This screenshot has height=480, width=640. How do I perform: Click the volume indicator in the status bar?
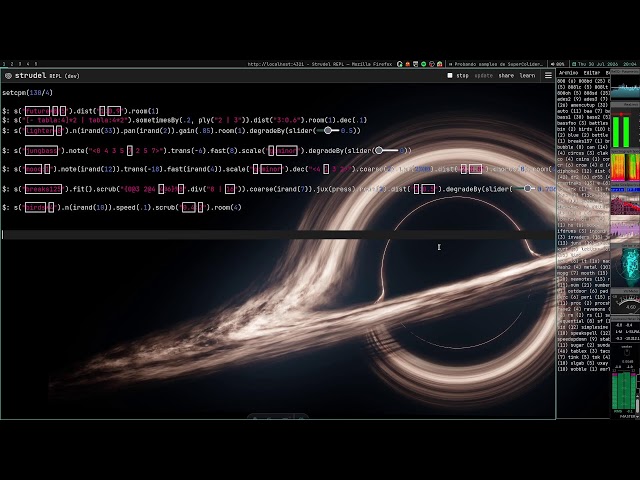(x=557, y=64)
